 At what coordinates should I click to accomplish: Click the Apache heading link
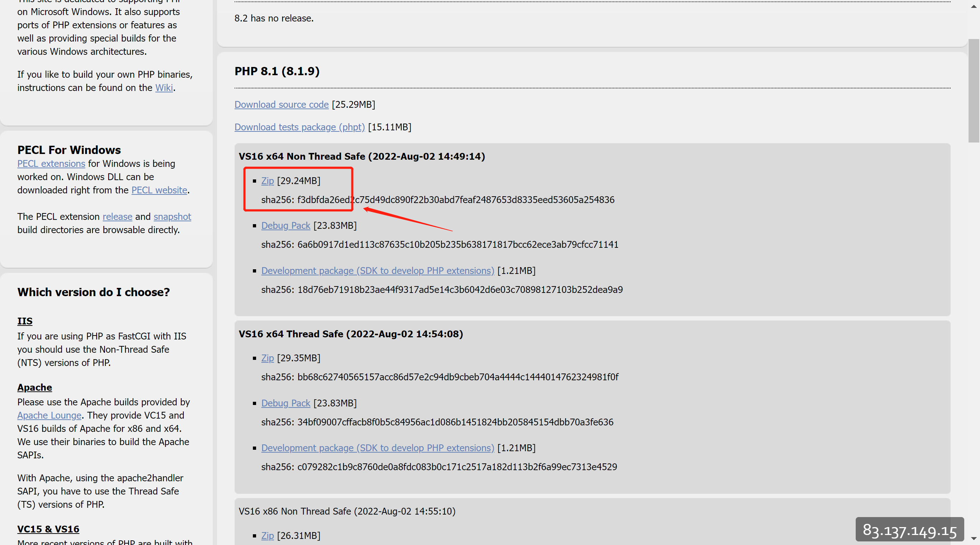[x=34, y=387]
